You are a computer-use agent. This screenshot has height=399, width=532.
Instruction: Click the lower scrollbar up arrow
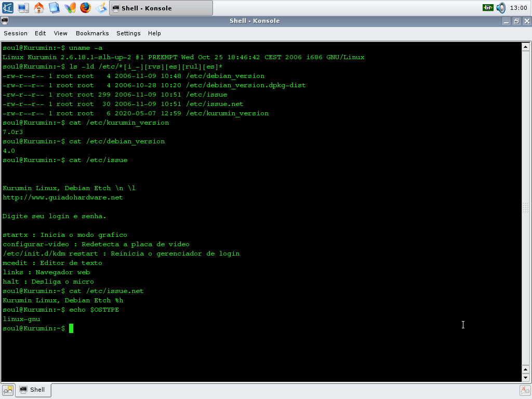point(526,369)
